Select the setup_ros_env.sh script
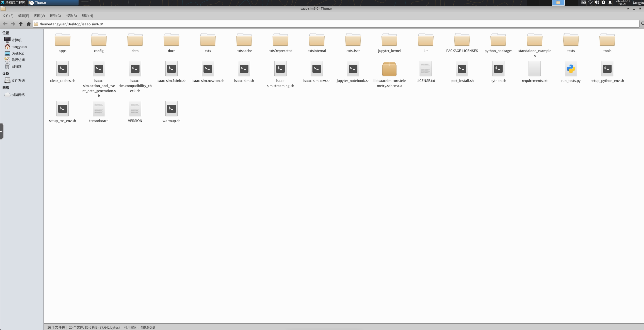The width and height of the screenshot is (644, 330). [62, 109]
